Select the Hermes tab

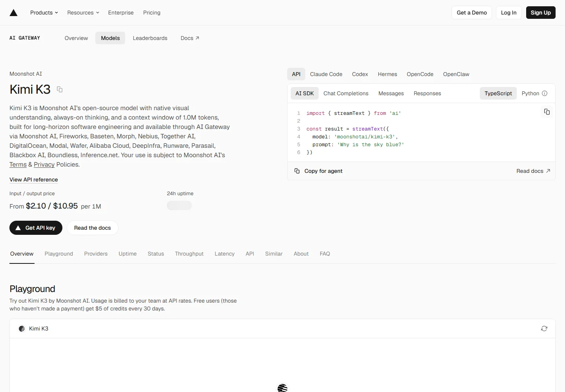point(387,74)
